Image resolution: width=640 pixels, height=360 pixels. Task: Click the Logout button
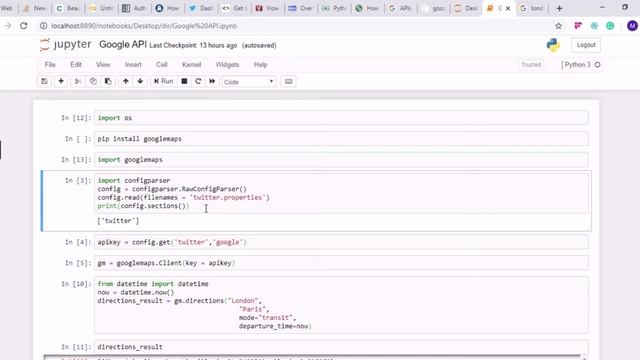click(586, 45)
